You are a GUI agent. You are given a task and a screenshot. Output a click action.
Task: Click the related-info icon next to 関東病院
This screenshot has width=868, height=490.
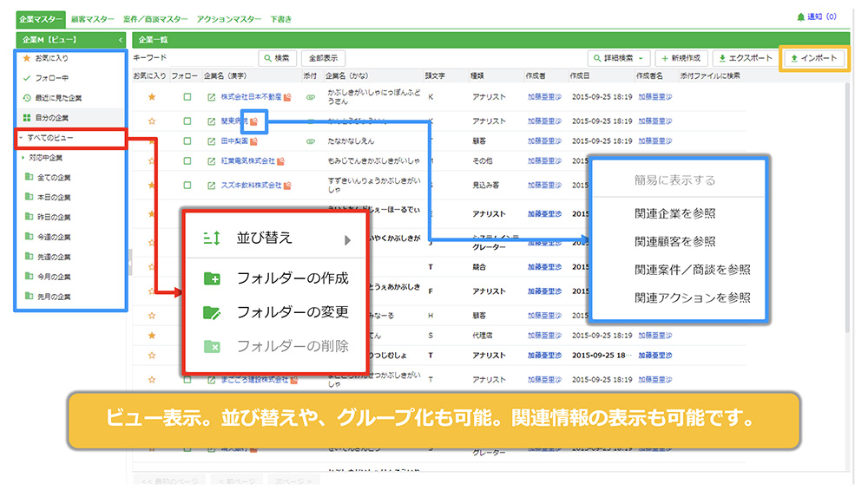[253, 121]
